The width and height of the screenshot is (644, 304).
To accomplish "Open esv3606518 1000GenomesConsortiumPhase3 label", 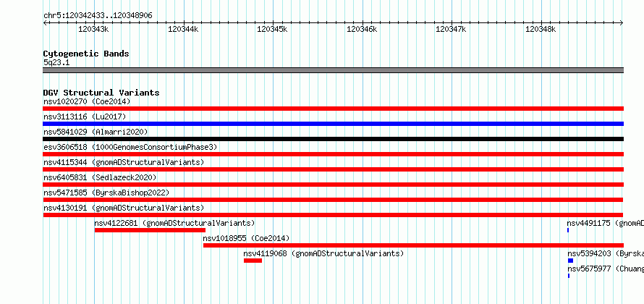I will tap(130, 147).
